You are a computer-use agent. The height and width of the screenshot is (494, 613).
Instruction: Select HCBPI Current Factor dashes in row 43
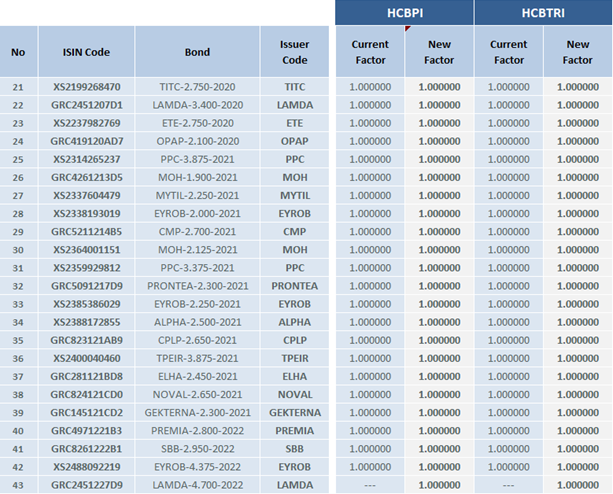point(369,485)
